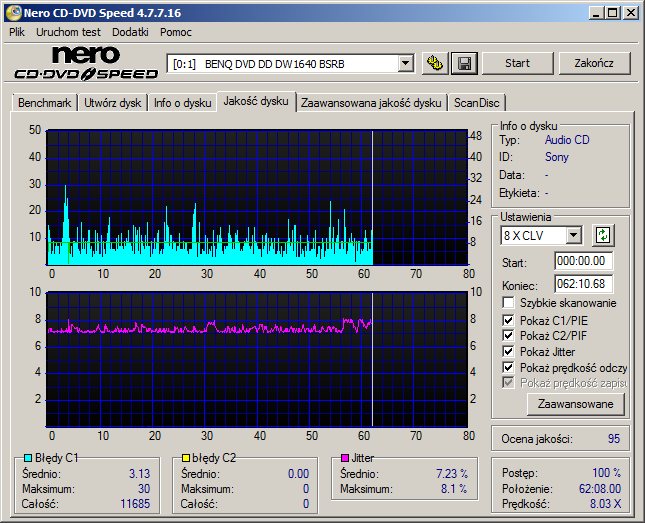Expand the BENQ drive selection dropdown
645x523 pixels.
[x=406, y=63]
